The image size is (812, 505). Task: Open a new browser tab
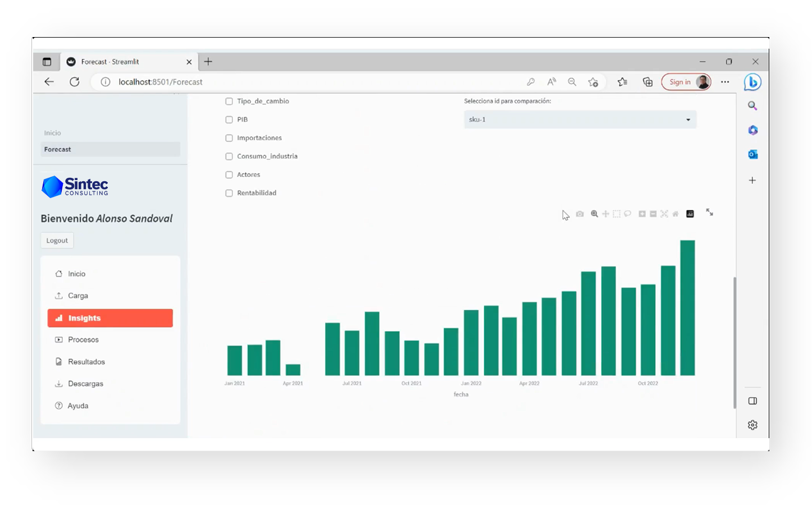(x=208, y=62)
